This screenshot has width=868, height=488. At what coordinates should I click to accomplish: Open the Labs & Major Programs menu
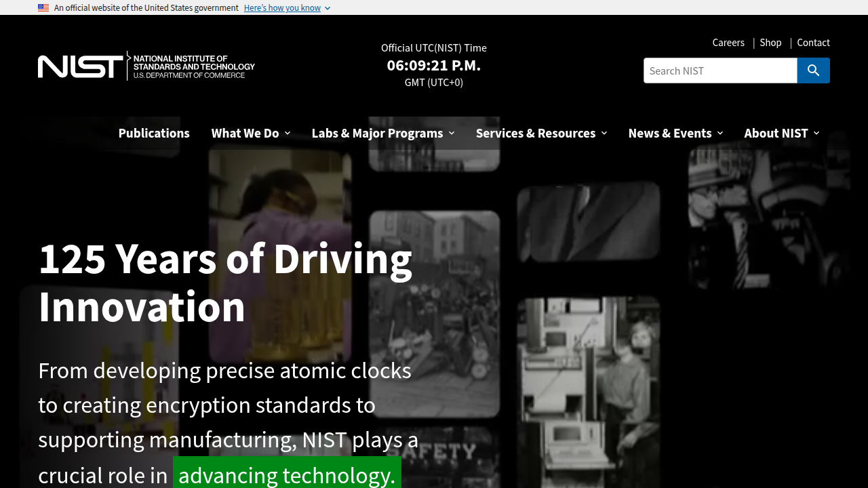(x=383, y=133)
